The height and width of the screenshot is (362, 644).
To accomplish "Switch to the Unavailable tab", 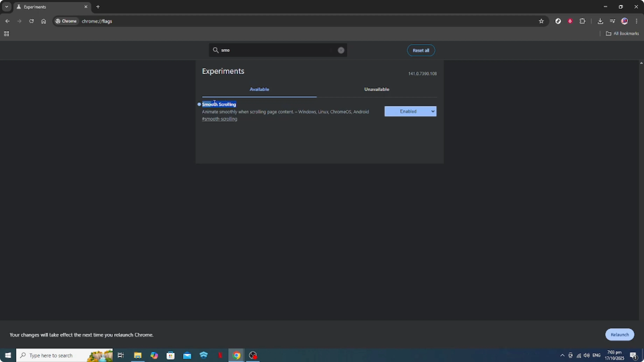I will click(376, 89).
